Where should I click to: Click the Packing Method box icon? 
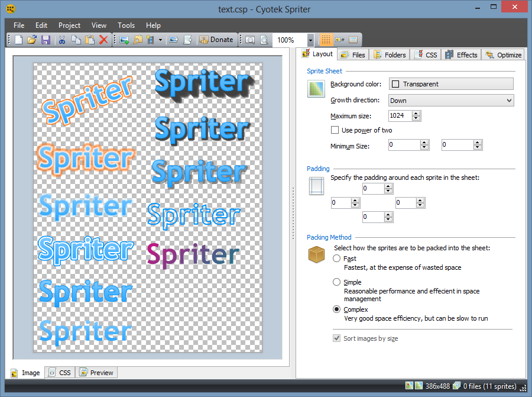316,254
